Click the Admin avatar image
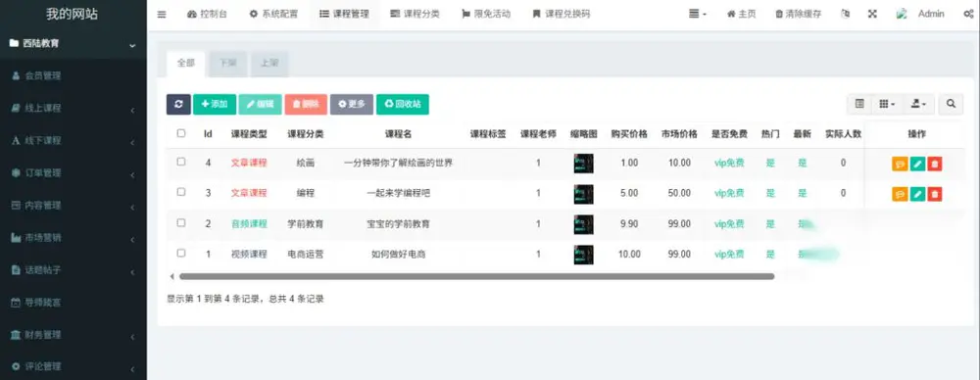980x380 pixels. click(902, 14)
